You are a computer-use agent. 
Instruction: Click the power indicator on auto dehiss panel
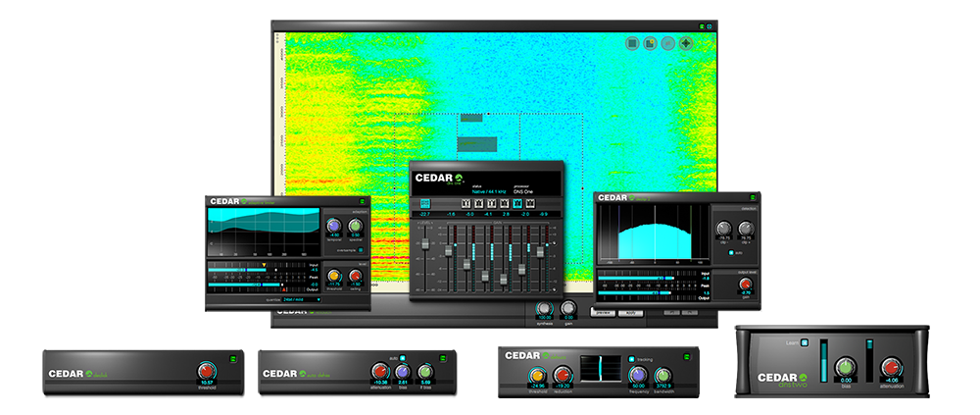[443, 358]
